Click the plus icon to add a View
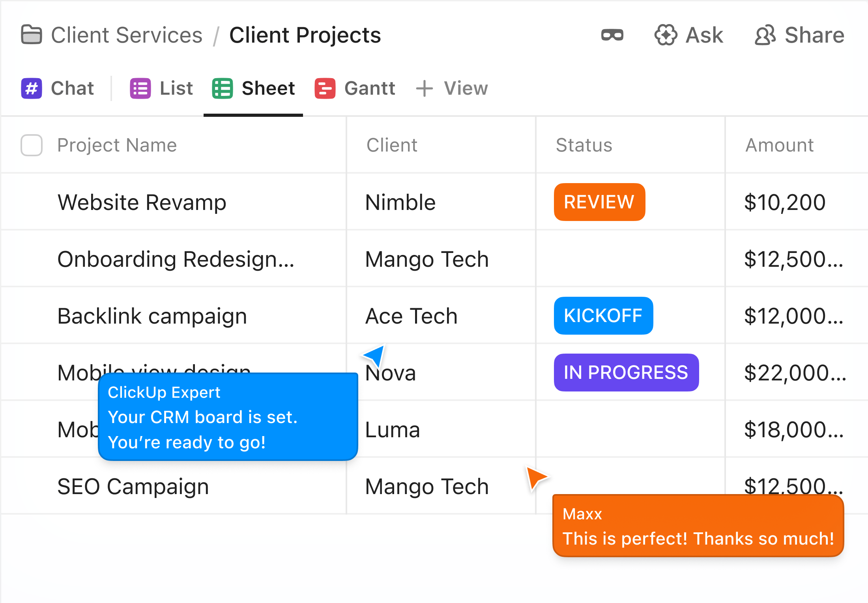This screenshot has height=603, width=868. pyautogui.click(x=424, y=88)
